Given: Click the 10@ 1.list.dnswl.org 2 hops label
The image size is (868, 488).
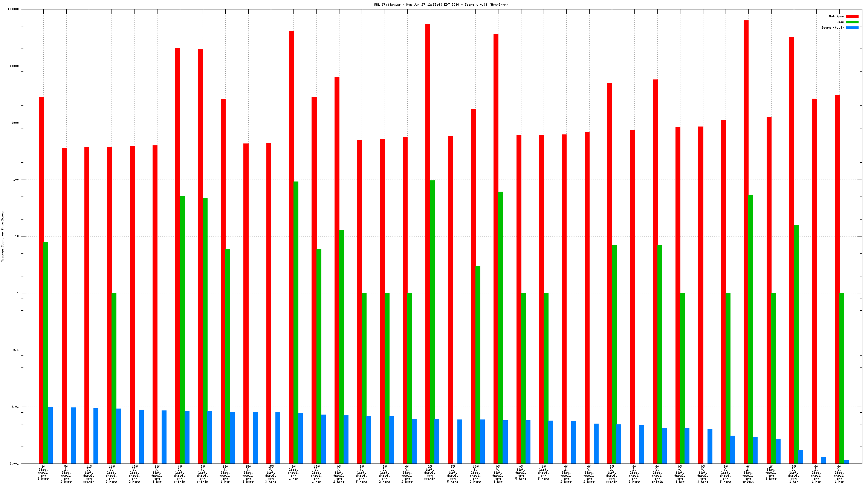Looking at the screenshot, I should [475, 474].
